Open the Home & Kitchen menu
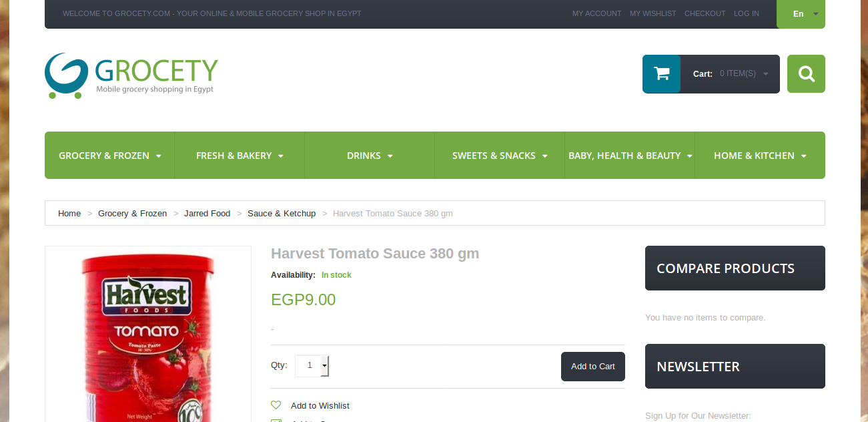This screenshot has width=868, height=422. pos(760,156)
